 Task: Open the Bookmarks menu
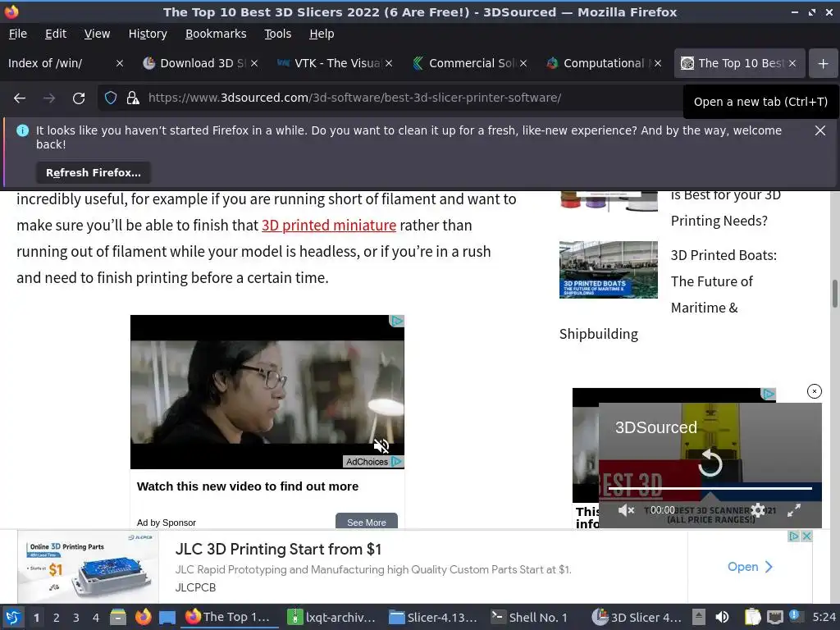point(216,34)
